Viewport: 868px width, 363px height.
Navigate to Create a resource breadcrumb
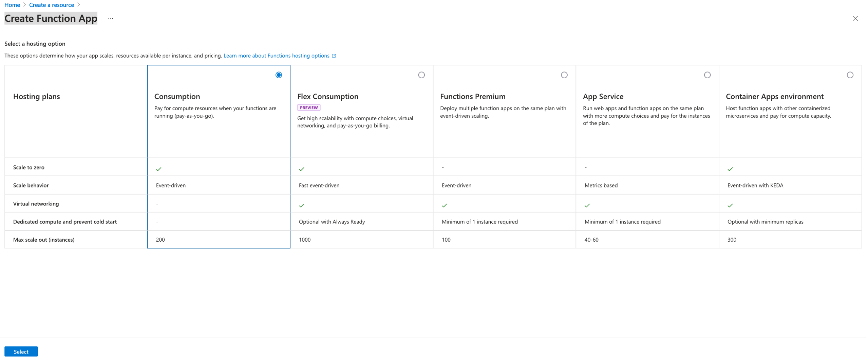tap(52, 5)
